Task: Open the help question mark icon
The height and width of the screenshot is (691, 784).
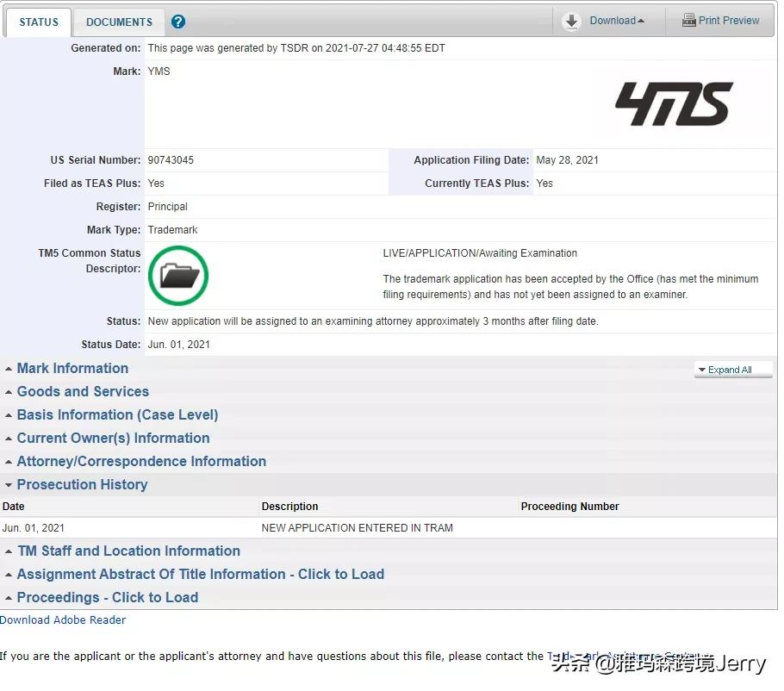Action: pyautogui.click(x=178, y=22)
